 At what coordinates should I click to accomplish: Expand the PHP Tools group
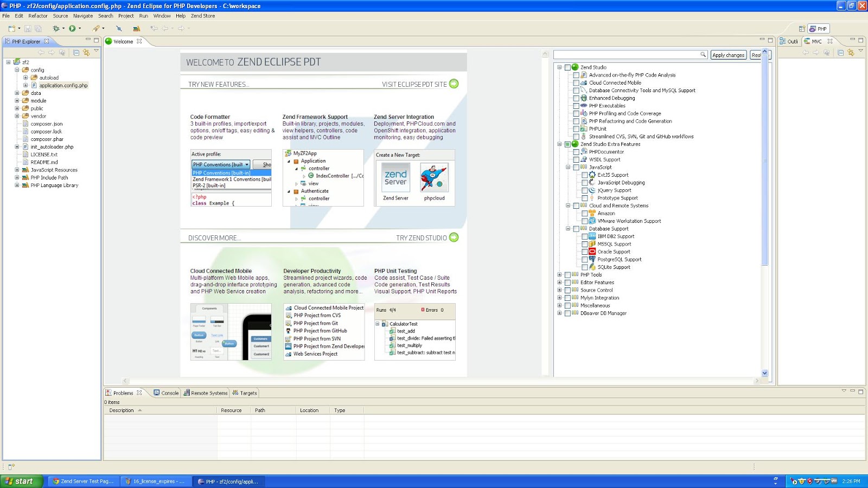[559, 275]
